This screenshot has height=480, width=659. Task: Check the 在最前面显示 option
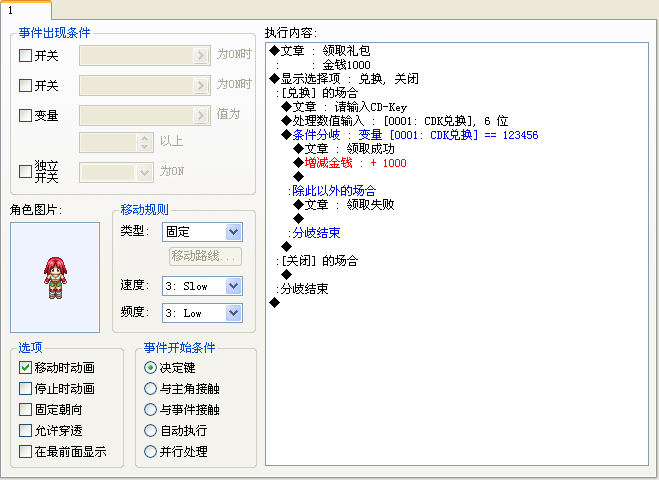point(25,451)
